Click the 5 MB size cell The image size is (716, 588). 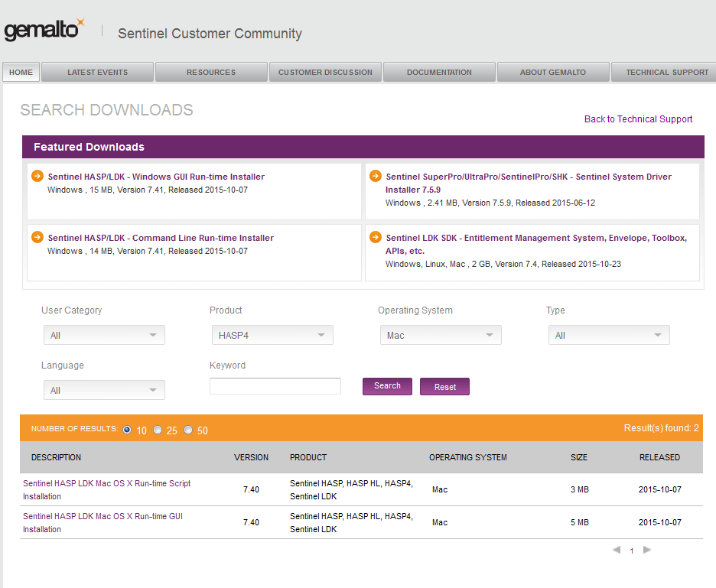[580, 522]
